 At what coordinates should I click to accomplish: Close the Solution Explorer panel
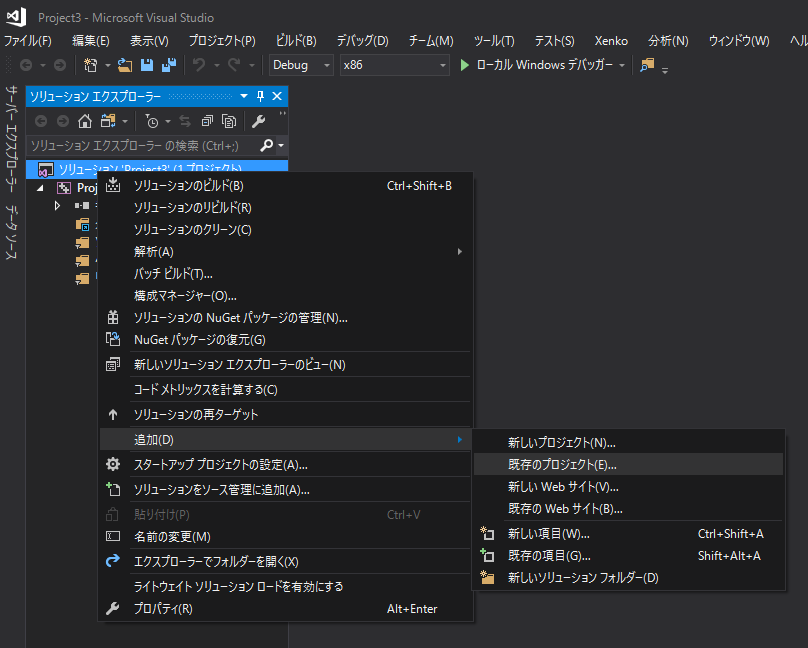pos(277,96)
